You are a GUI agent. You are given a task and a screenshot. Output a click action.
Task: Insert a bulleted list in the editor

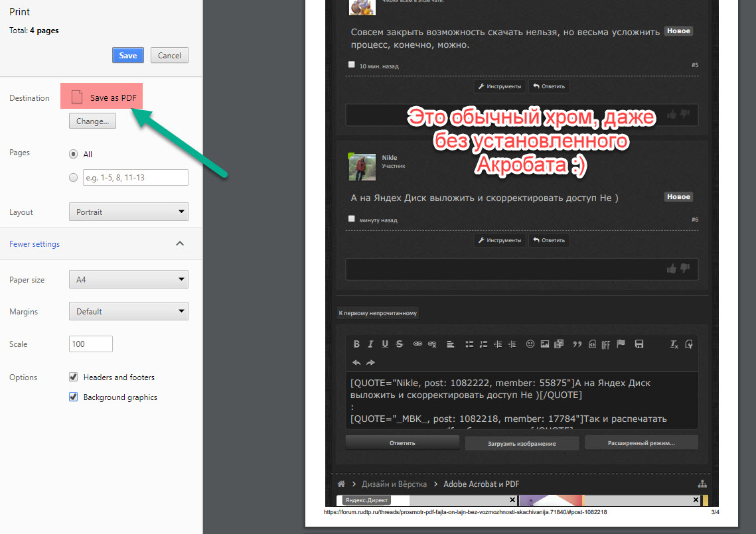[x=469, y=344]
